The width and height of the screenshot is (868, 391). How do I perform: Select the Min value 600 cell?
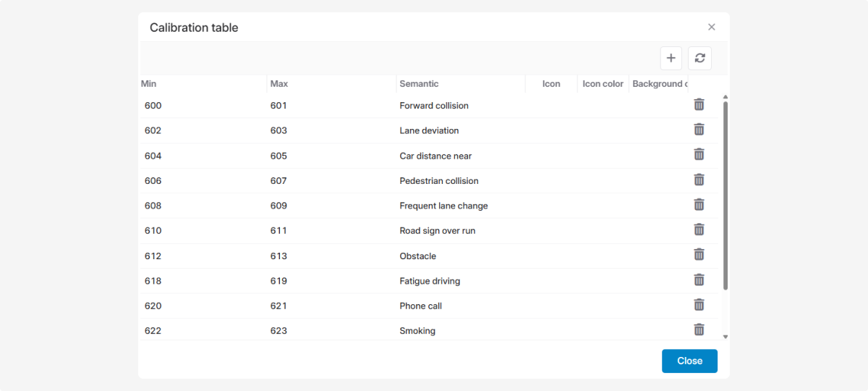(153, 106)
